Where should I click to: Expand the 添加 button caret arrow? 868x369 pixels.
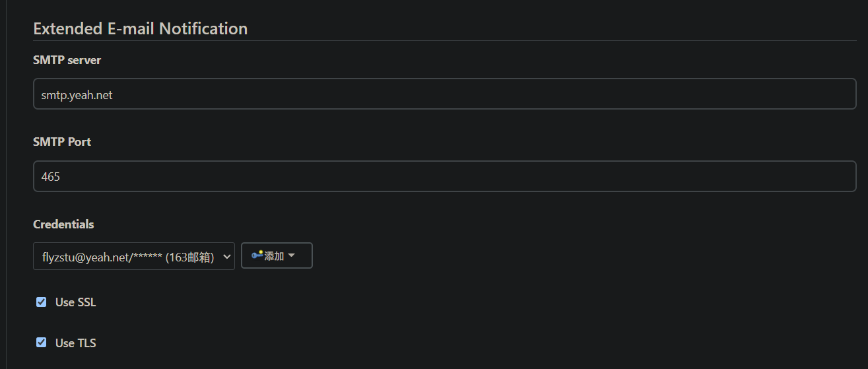click(x=291, y=255)
